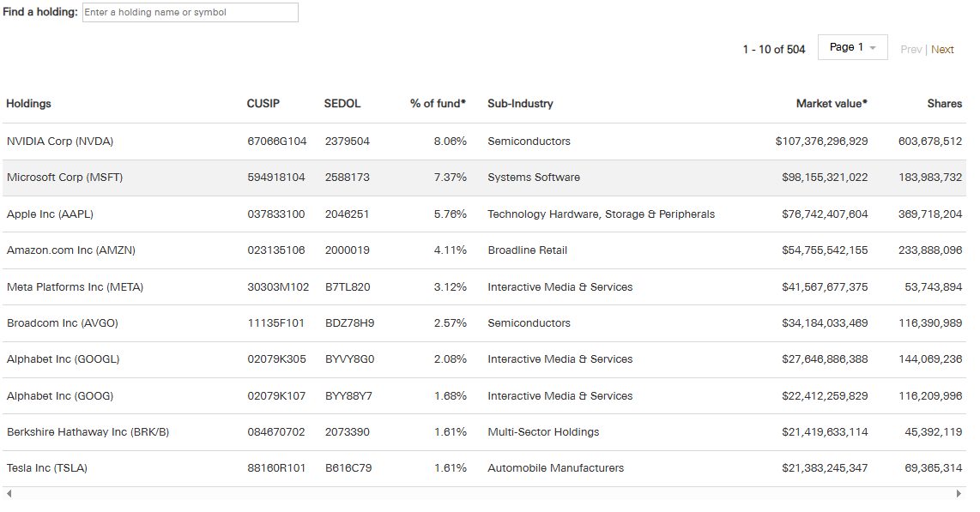Viewport: 980px width, 512px height.
Task: Click Broadline Retail sub-industry cell
Action: 528,250
